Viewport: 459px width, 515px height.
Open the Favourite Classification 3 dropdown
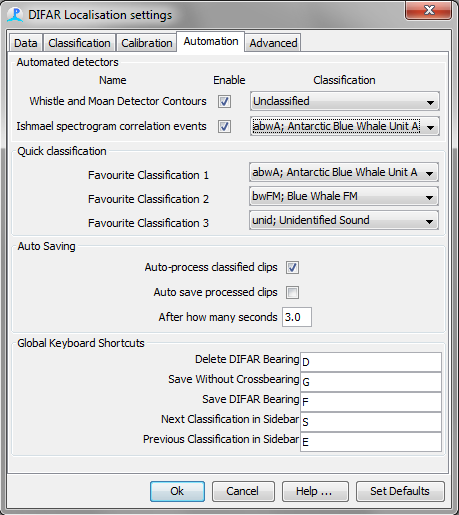tap(344, 220)
